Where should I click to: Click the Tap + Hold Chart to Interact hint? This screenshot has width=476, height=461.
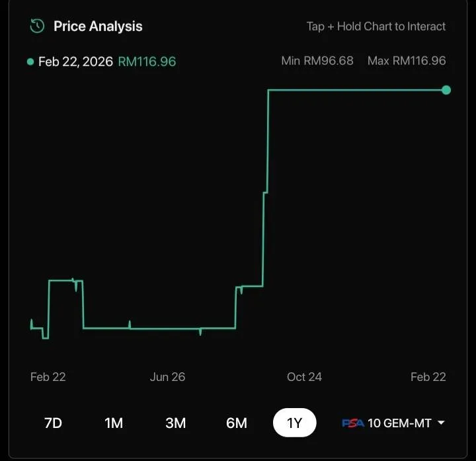point(376,26)
